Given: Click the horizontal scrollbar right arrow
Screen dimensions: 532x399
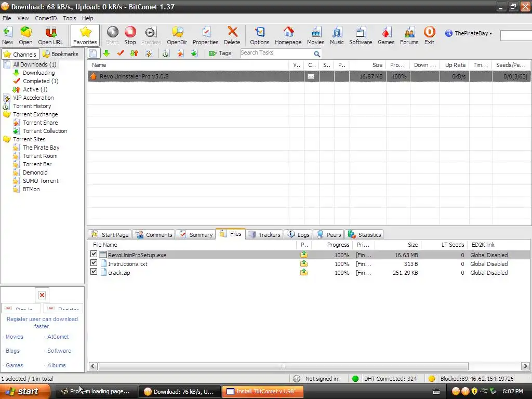Looking at the screenshot, I should coord(525,366).
